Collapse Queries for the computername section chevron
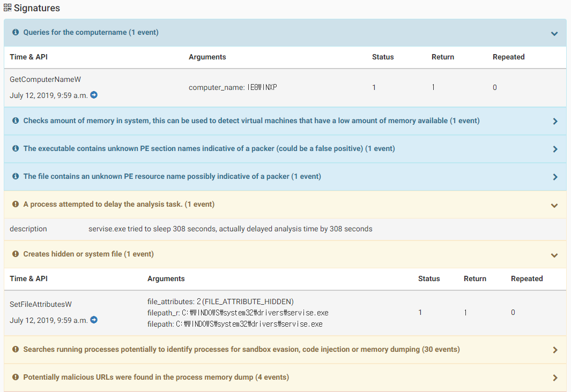 (554, 33)
